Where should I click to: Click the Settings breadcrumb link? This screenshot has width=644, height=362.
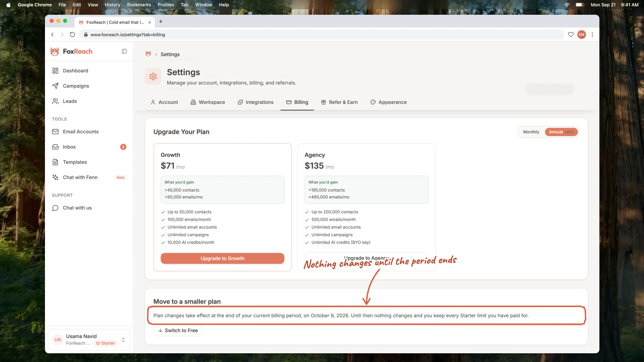(x=170, y=54)
